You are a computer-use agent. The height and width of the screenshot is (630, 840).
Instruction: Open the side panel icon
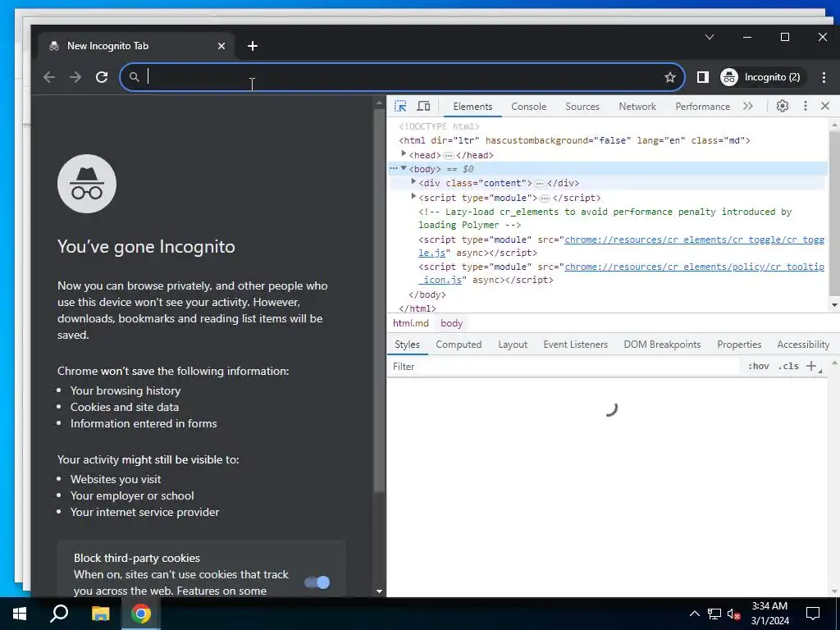703,77
